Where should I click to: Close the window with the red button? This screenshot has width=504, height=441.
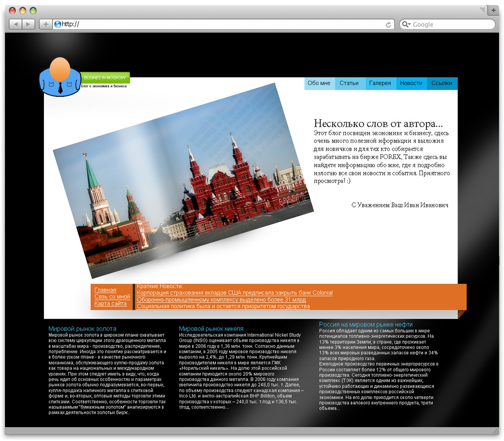(12, 10)
